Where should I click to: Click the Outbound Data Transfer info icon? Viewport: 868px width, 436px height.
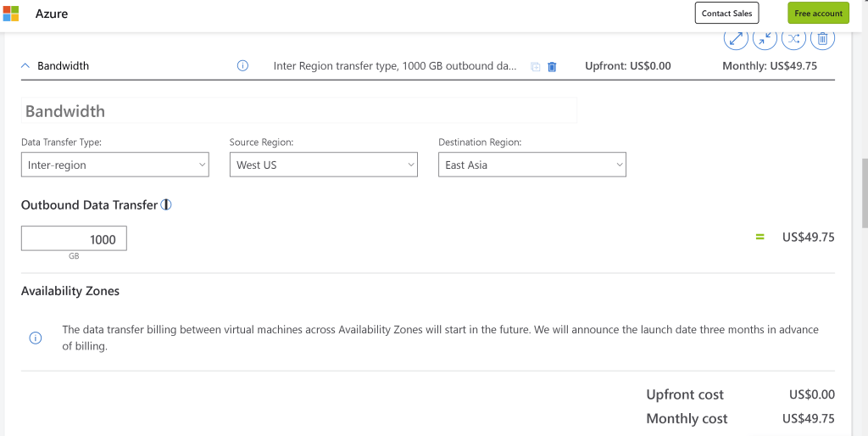coord(165,205)
